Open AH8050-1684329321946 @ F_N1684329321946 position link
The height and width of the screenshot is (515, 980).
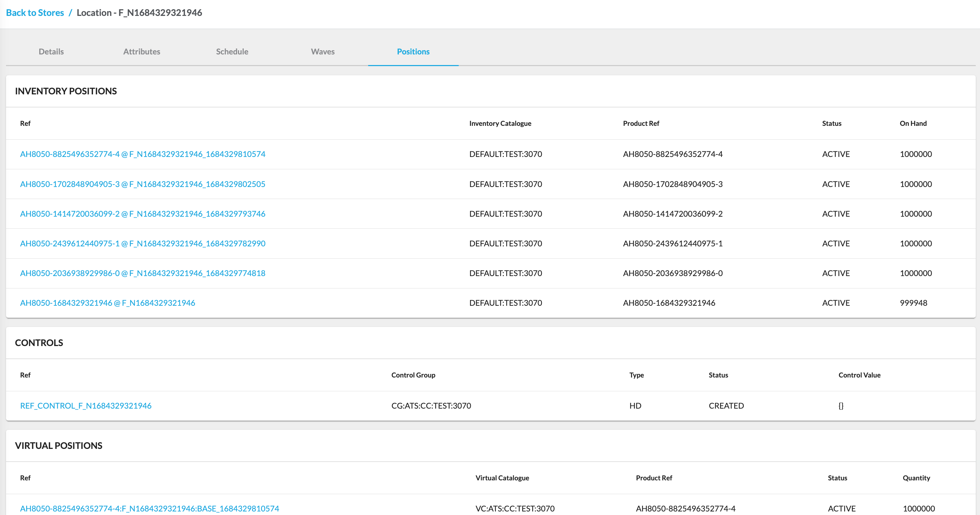[108, 303]
